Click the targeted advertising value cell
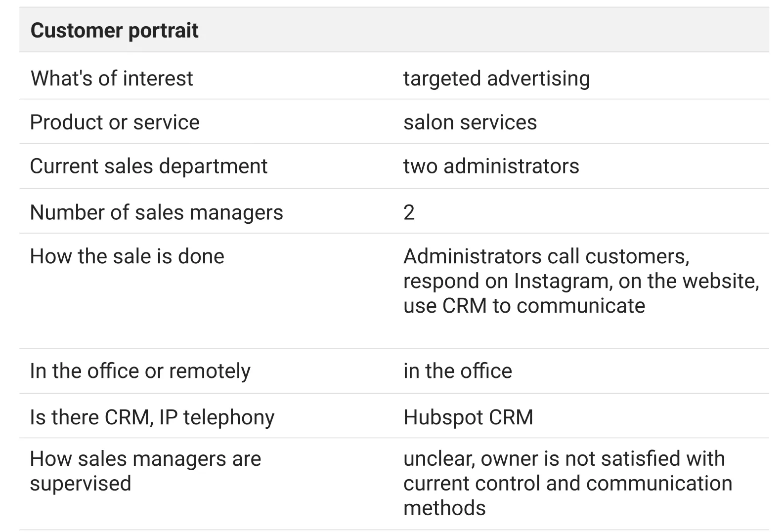This screenshot has height=532, width=783. point(496,79)
